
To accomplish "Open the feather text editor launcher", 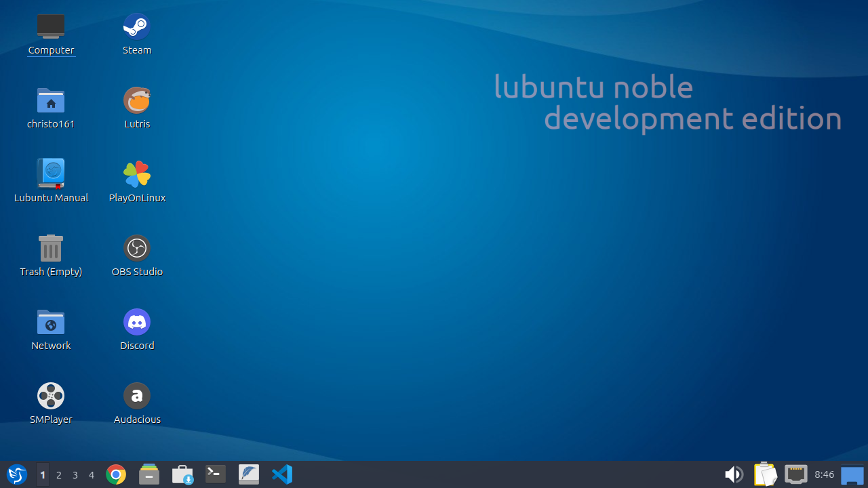I will coord(249,474).
